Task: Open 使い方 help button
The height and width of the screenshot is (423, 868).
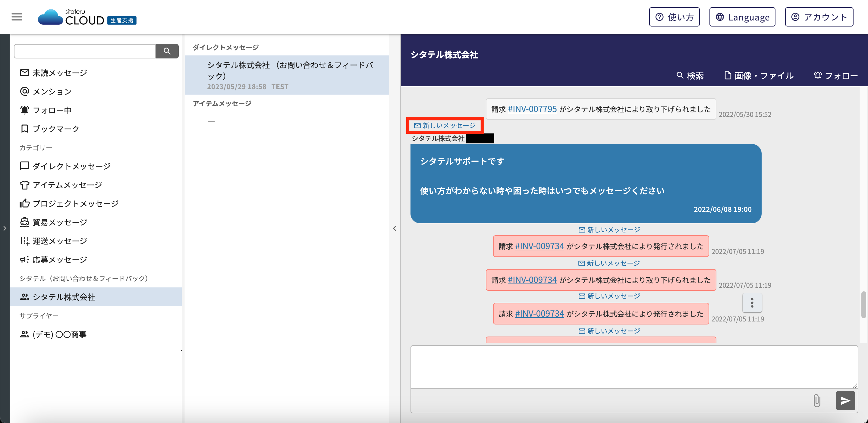Action: tap(674, 17)
